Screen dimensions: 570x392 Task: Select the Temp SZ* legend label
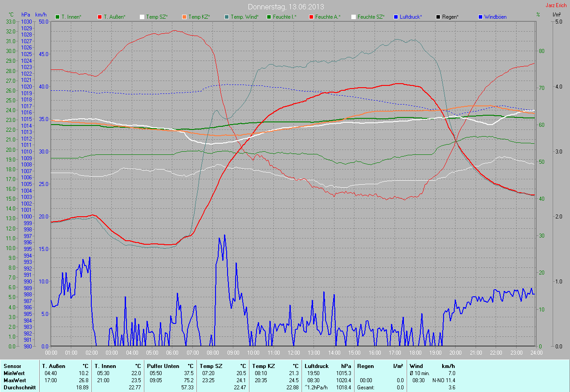pos(157,17)
